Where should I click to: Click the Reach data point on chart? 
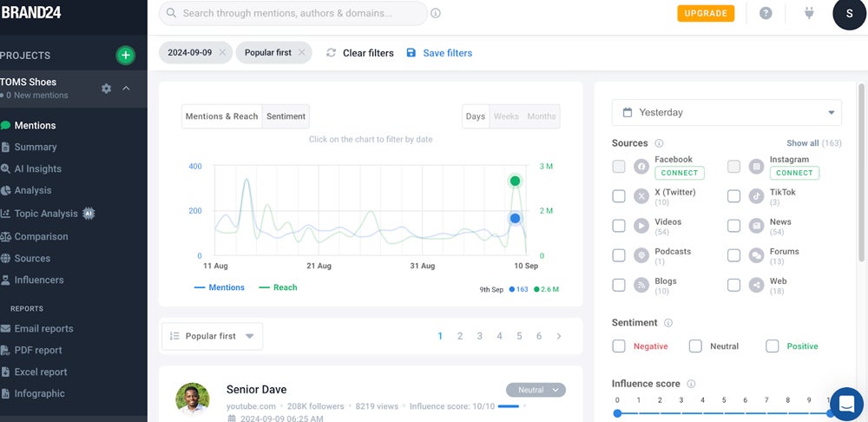516,181
